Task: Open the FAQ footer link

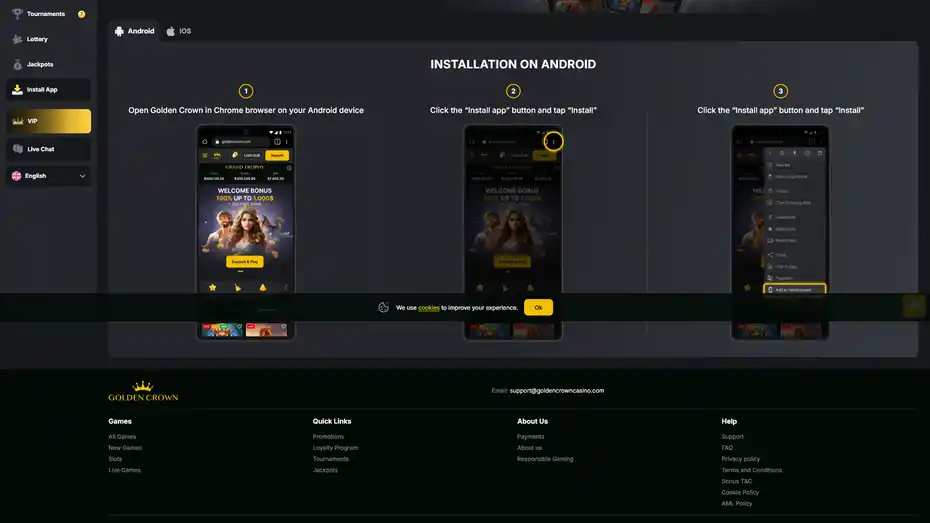Action: (x=727, y=448)
